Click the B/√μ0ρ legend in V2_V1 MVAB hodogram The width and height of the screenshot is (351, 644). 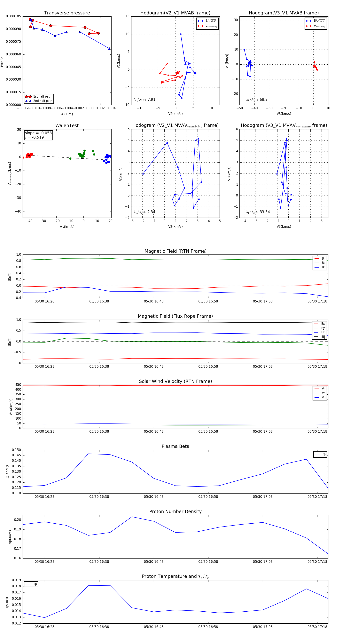[x=207, y=21]
